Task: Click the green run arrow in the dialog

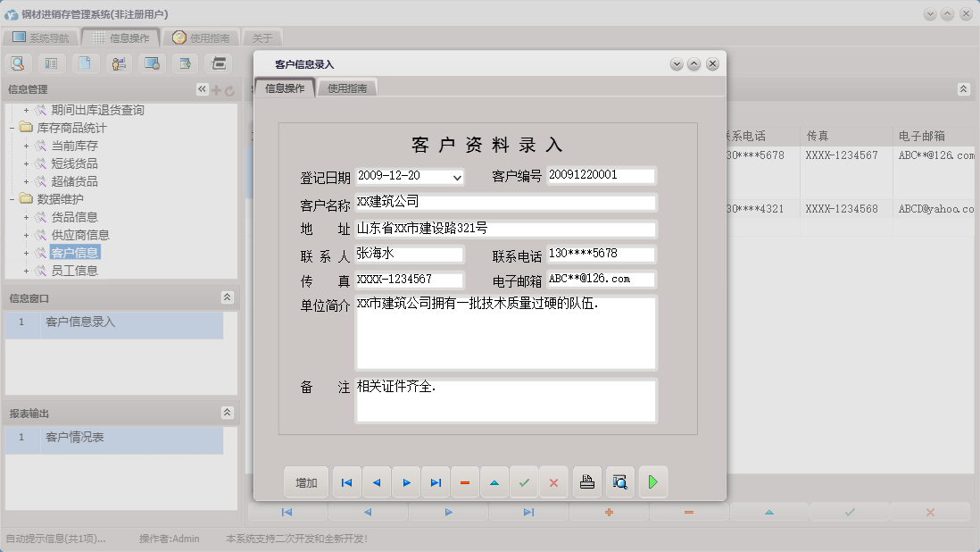Action: point(652,482)
